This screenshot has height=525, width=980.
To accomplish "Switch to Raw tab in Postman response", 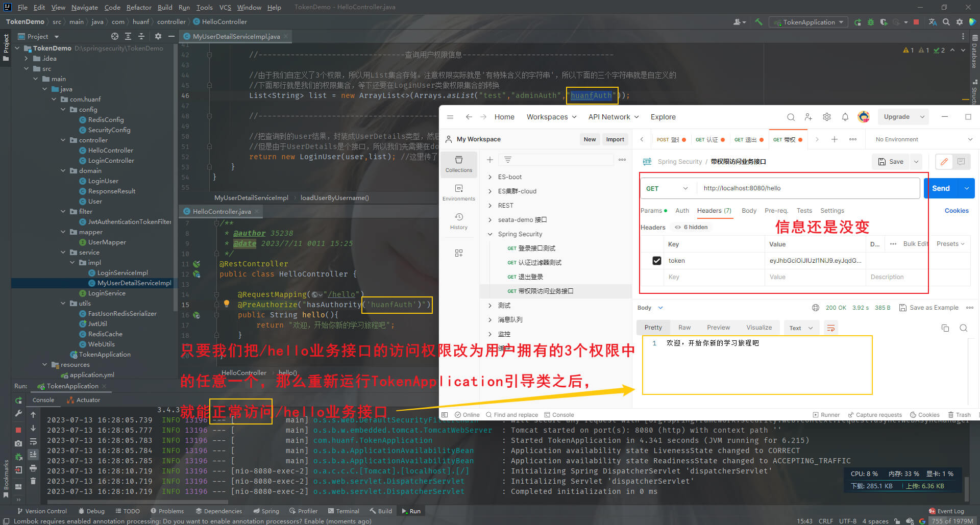I will [x=684, y=328].
